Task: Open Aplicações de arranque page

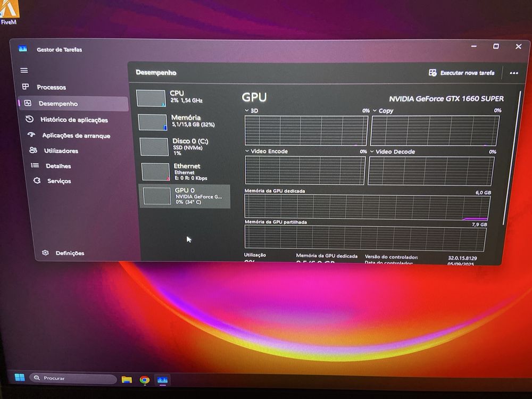Action: pos(76,135)
